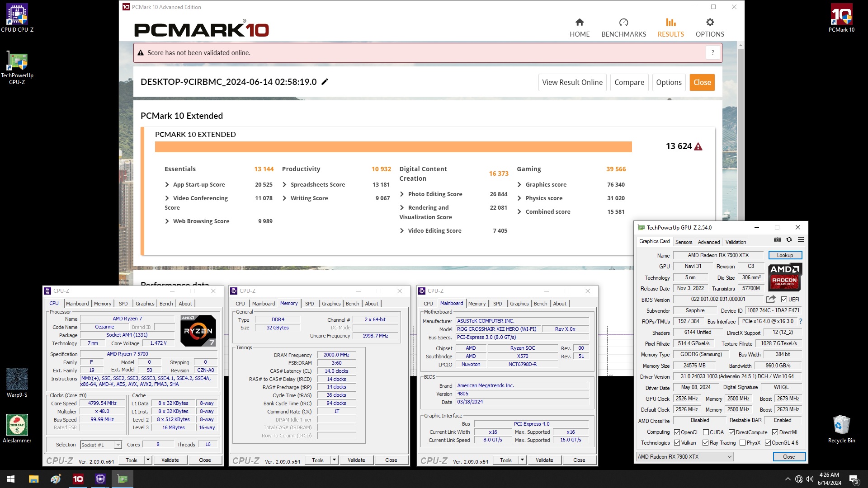Screen dimensions: 868x488
Task: Open the Warp9-S desktop icon
Action: point(17,383)
